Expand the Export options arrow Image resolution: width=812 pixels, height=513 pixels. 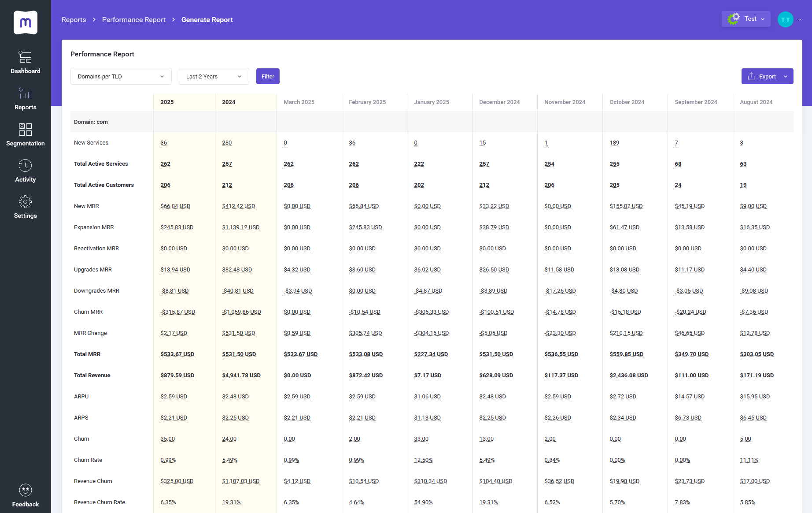[786, 76]
